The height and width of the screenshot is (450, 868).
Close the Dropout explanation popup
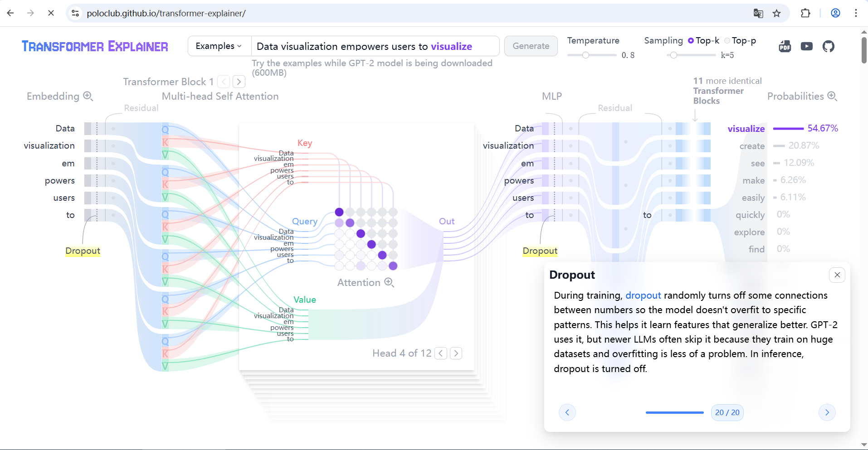[837, 275]
